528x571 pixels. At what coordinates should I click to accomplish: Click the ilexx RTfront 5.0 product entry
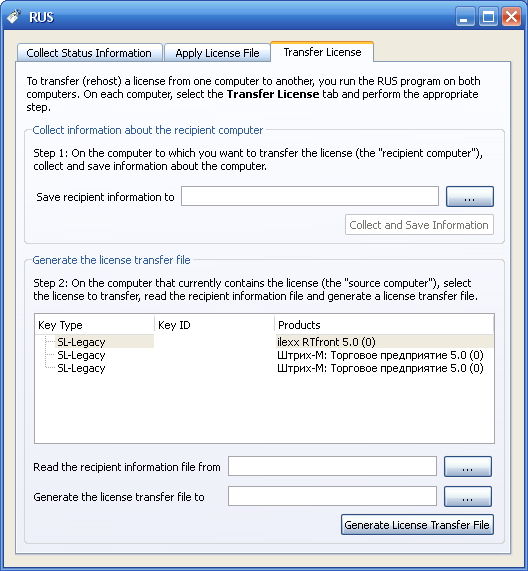326,342
